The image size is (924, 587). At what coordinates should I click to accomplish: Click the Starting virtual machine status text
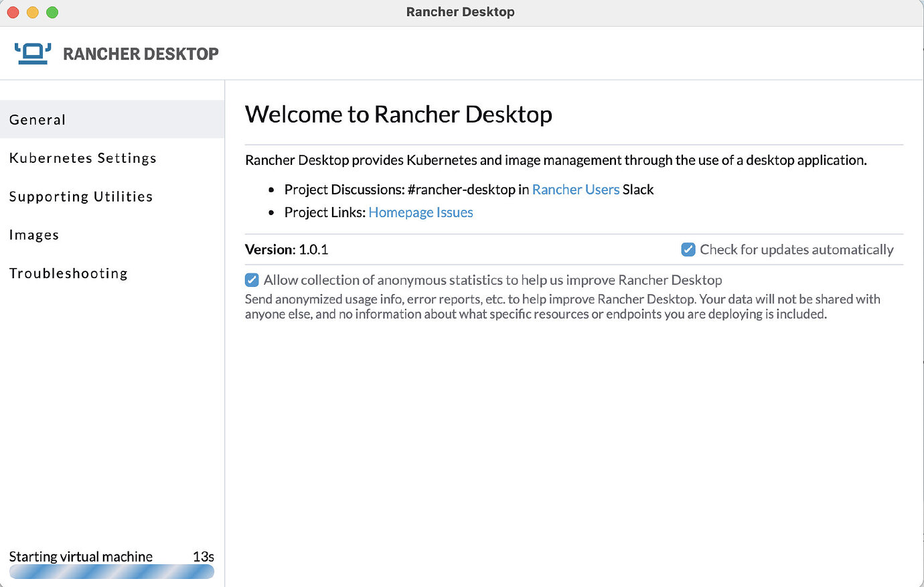click(80, 556)
